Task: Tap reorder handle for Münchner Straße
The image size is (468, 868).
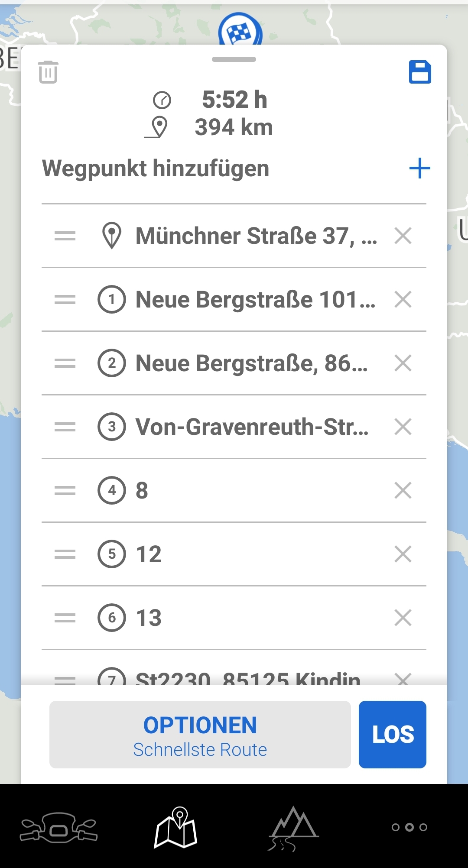Action: [65, 236]
